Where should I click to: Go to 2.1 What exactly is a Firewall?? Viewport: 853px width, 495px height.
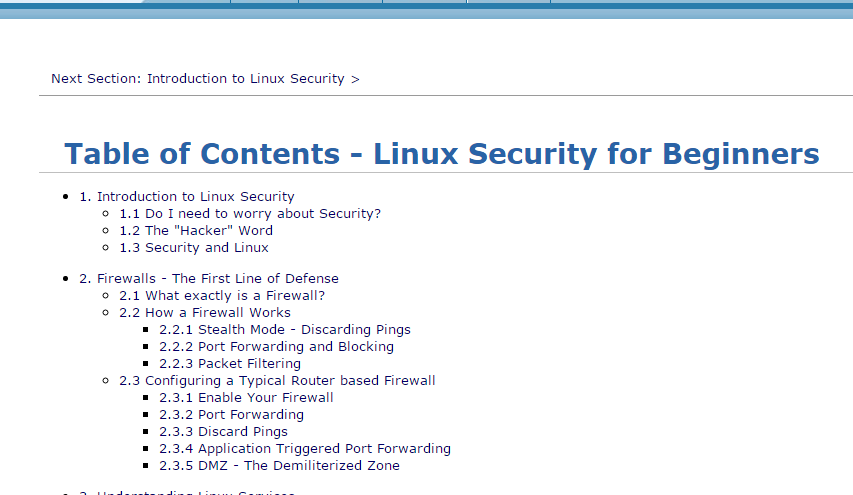[222, 296]
